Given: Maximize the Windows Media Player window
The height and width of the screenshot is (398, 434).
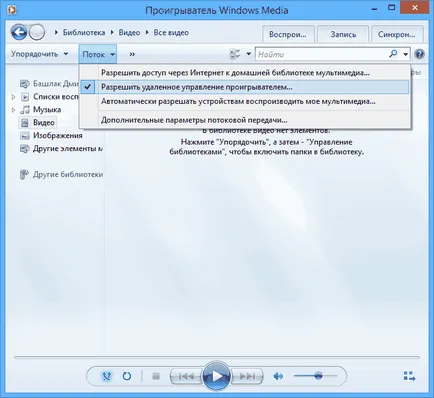Looking at the screenshot, I should (392, 8).
